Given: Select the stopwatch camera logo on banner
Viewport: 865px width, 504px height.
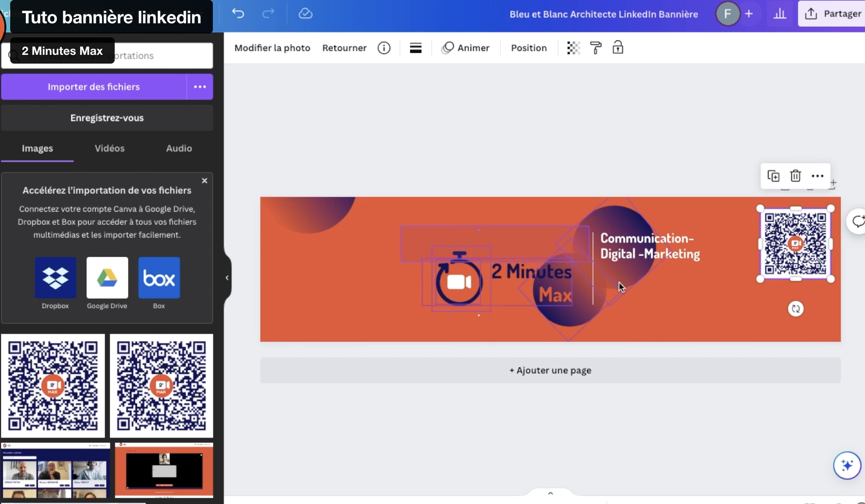Looking at the screenshot, I should coord(459,279).
